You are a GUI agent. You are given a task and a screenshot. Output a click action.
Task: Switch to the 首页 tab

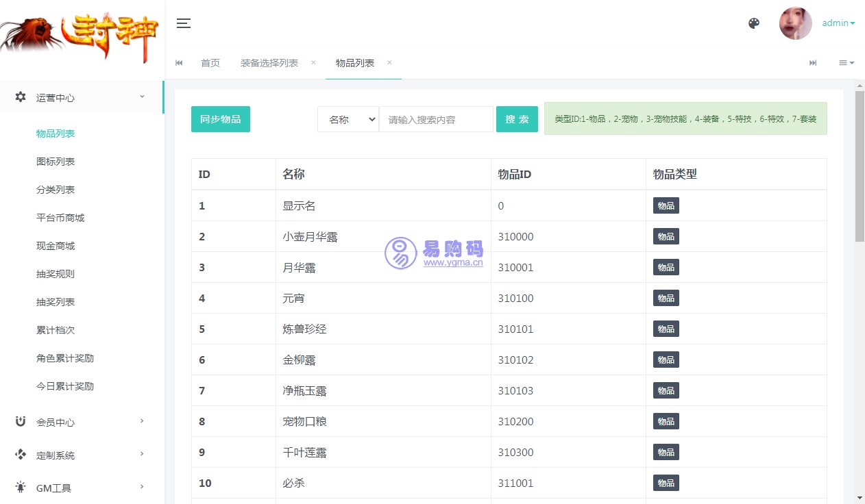pyautogui.click(x=210, y=63)
